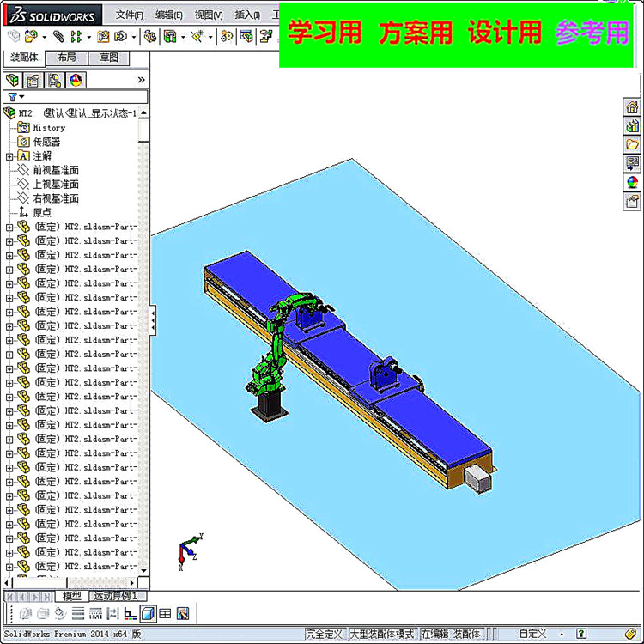Click the Linear Component Pattern icon

[76, 37]
